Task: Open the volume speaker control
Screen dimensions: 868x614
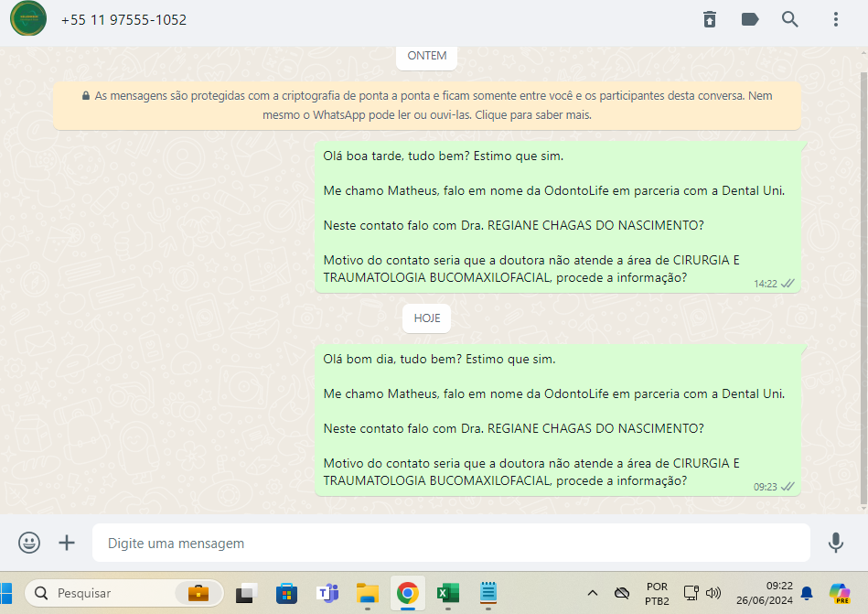Action: [x=713, y=593]
